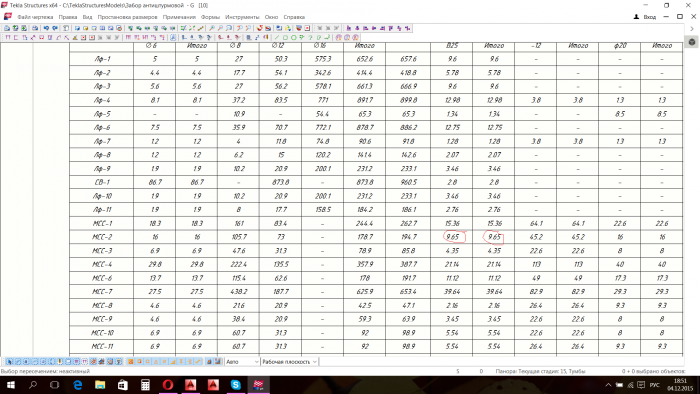Show hidden system tray icons
The image size is (700, 394).
(608, 385)
